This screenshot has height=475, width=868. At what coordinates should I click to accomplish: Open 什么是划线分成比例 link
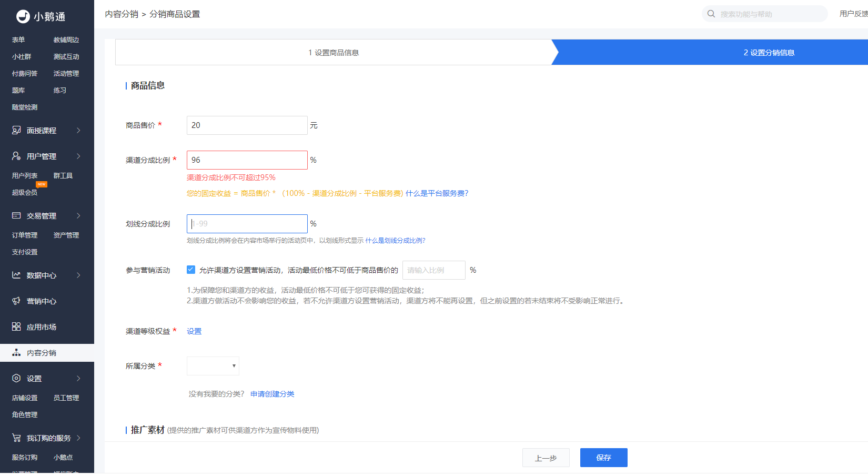[395, 241]
